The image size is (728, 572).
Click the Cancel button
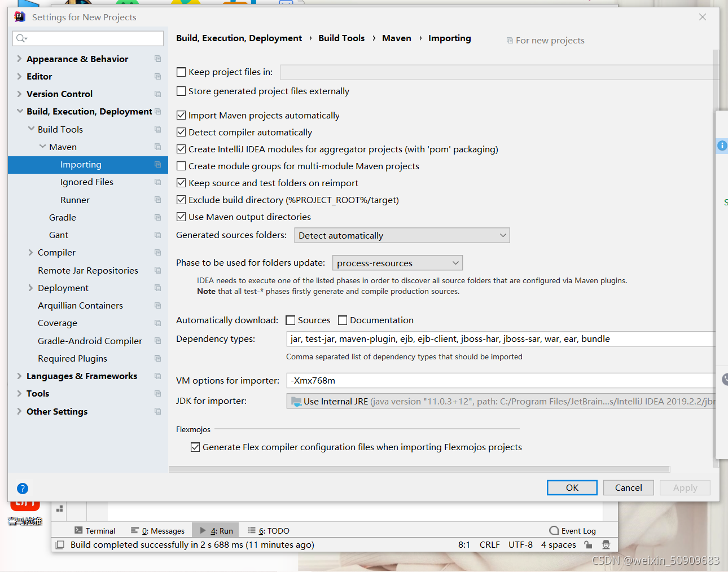point(629,487)
